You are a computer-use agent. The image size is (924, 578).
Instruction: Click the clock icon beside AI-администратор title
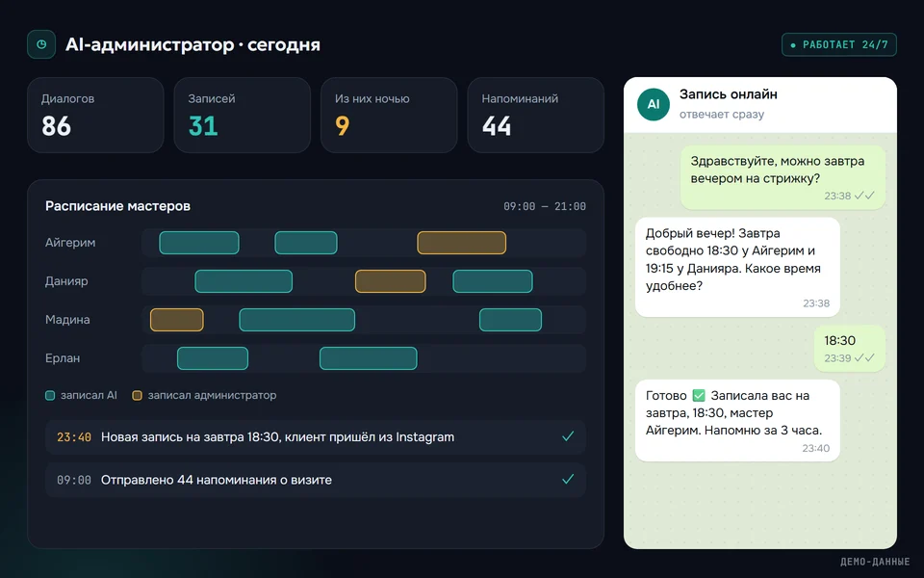[41, 44]
